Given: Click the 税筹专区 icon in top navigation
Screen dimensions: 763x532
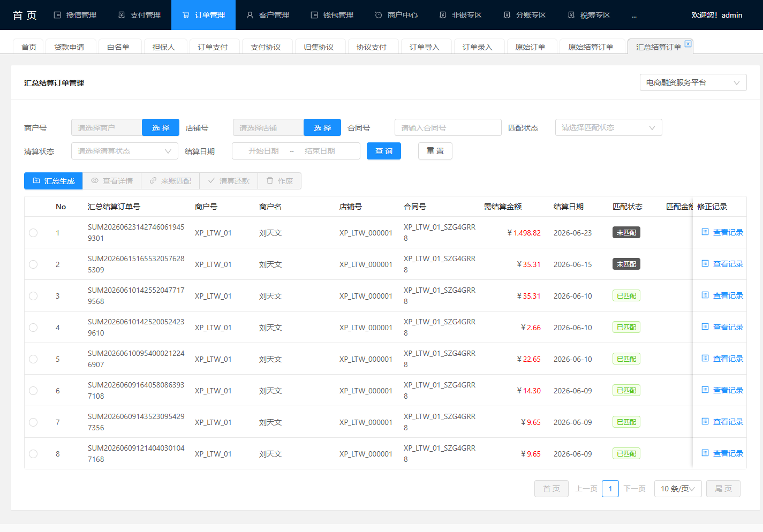Looking at the screenshot, I should (571, 15).
